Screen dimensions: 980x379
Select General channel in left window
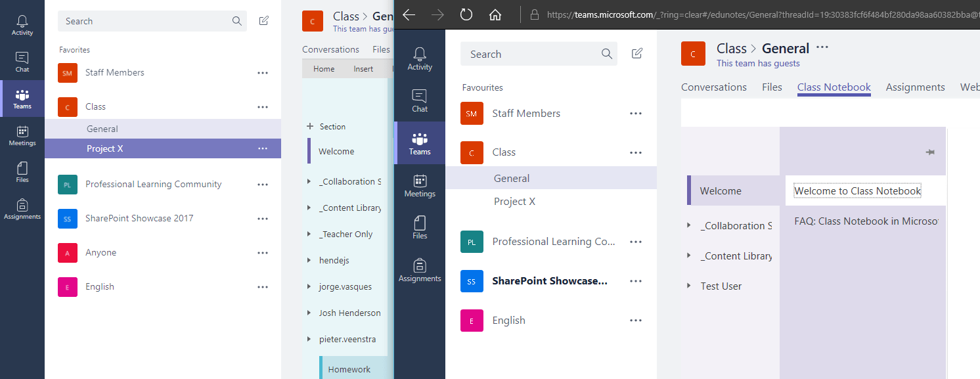pos(163,129)
